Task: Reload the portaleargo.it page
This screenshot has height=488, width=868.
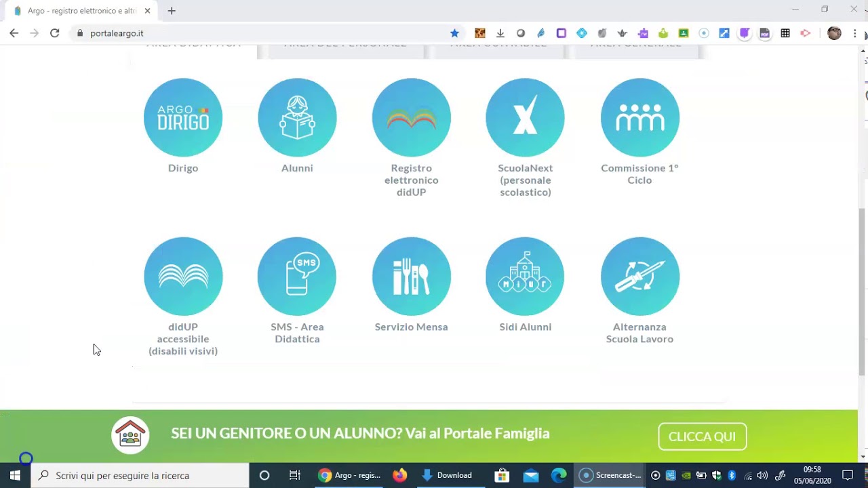Action: click(55, 33)
